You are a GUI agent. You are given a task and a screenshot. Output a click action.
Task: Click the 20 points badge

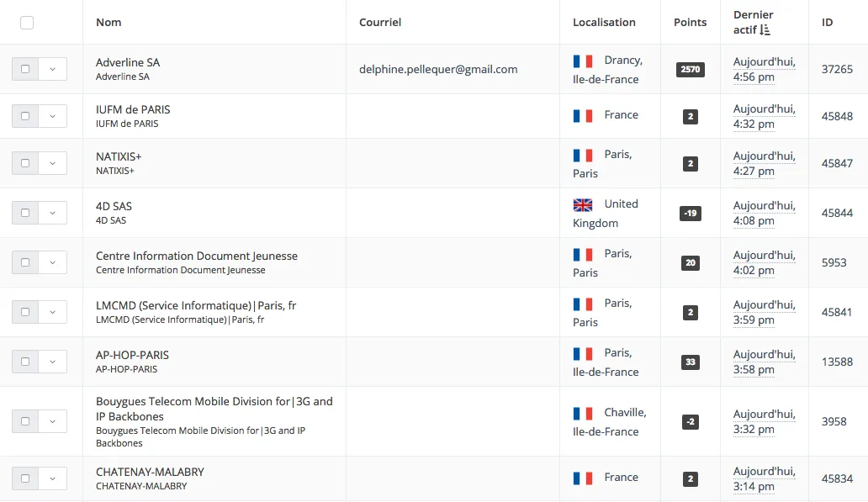pyautogui.click(x=691, y=263)
